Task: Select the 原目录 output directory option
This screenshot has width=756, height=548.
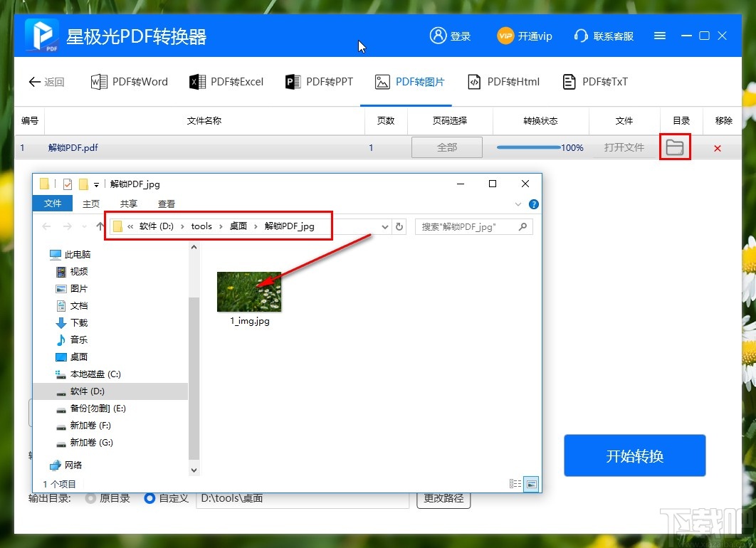Action: pos(89,498)
